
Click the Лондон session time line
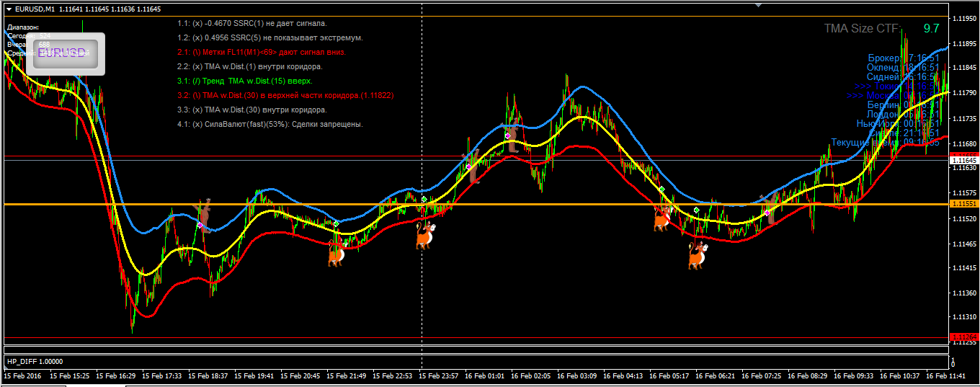point(902,115)
